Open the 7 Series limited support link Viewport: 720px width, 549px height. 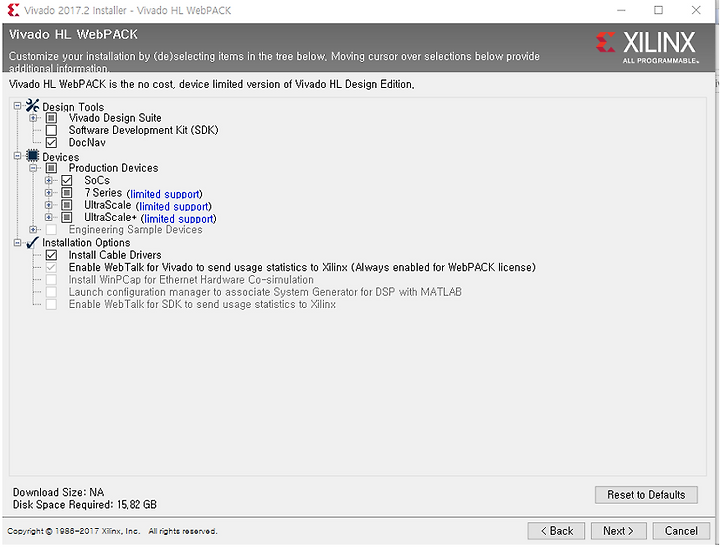(165, 194)
